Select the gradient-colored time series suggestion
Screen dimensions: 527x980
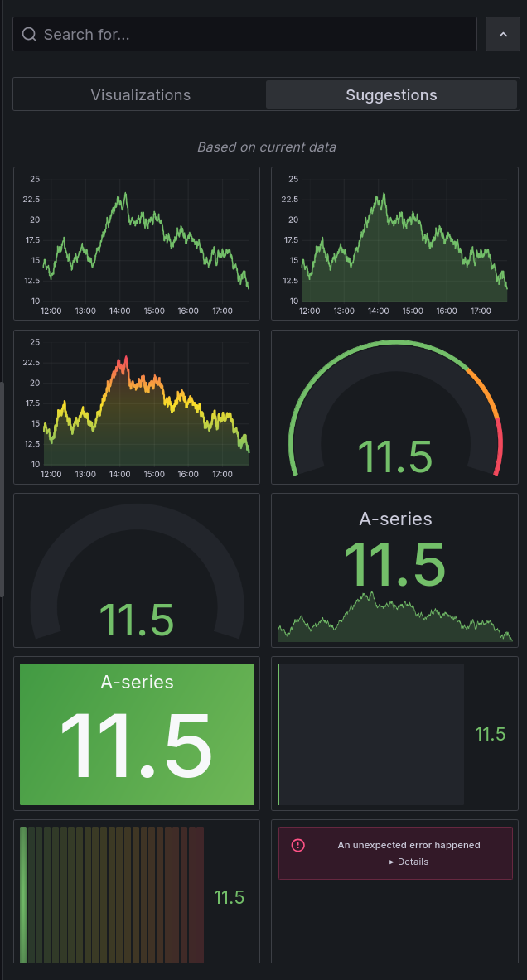click(137, 407)
